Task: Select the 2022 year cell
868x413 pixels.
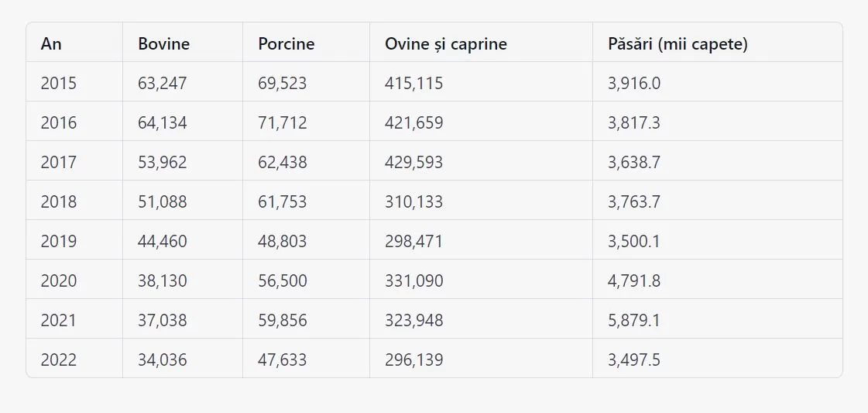Action: [59, 360]
